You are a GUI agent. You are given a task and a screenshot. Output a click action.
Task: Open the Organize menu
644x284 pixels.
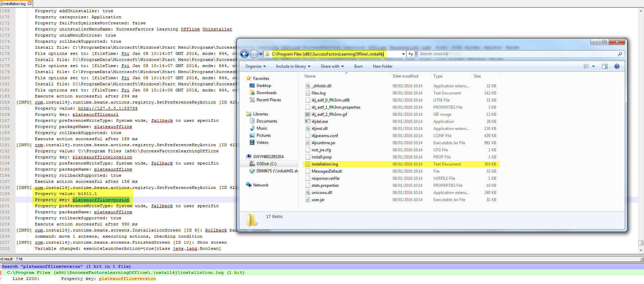click(256, 66)
